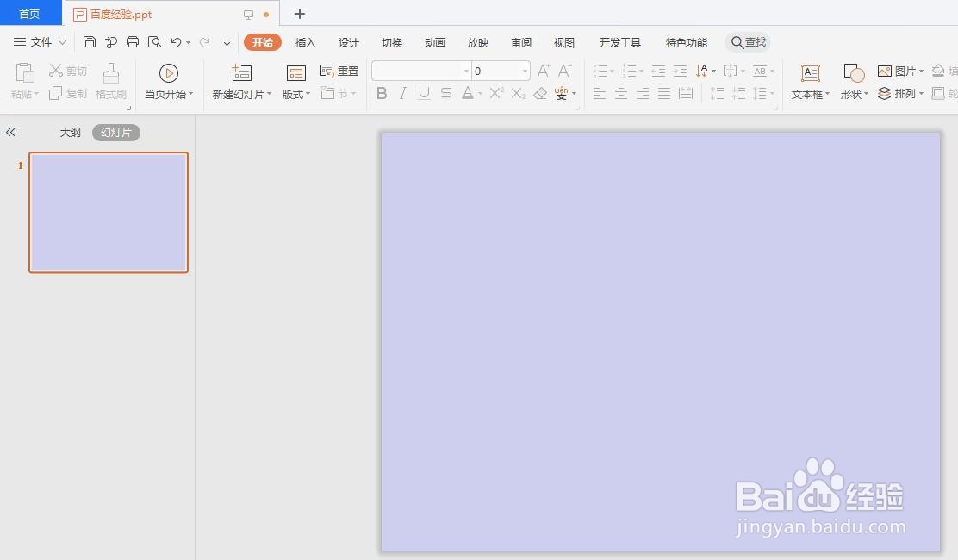Toggle Underline formatting

424,93
